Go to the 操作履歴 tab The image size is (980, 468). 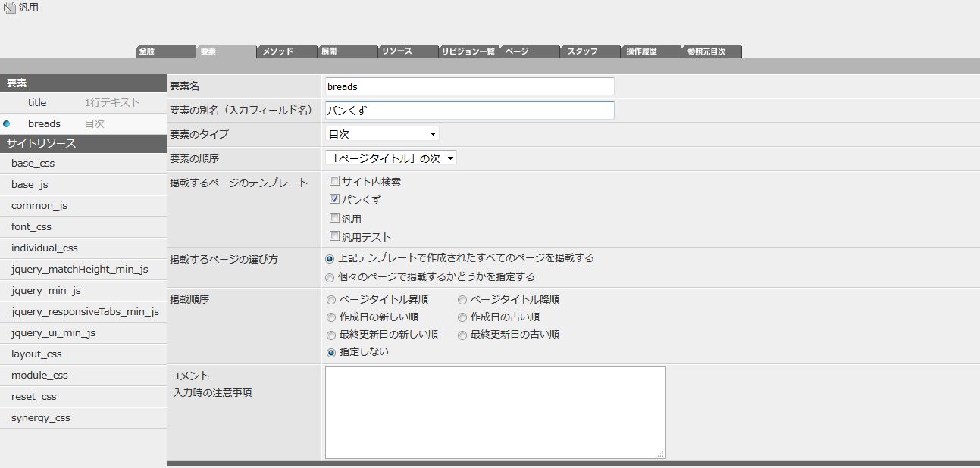650,51
